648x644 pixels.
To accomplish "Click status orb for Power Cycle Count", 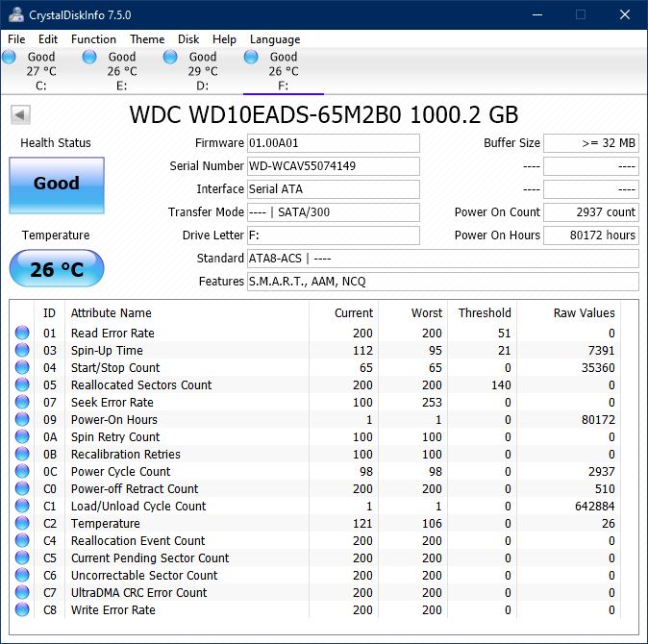I will point(22,471).
